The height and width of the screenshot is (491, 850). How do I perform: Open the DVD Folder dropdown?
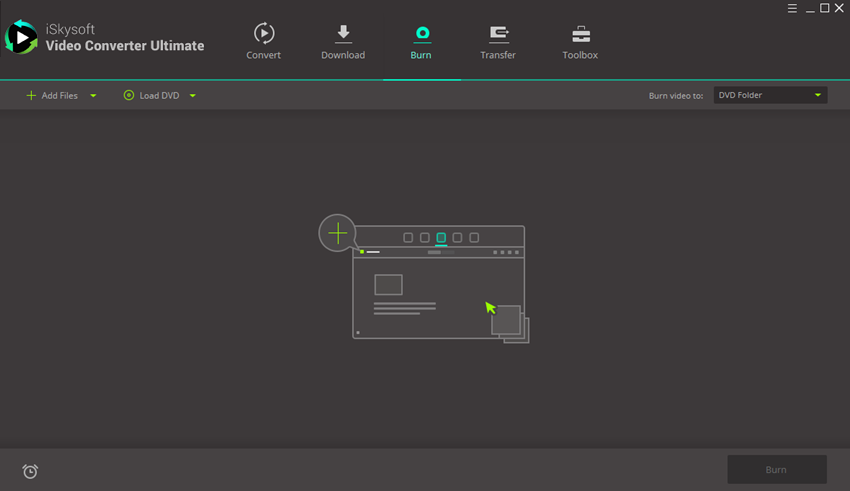point(769,95)
